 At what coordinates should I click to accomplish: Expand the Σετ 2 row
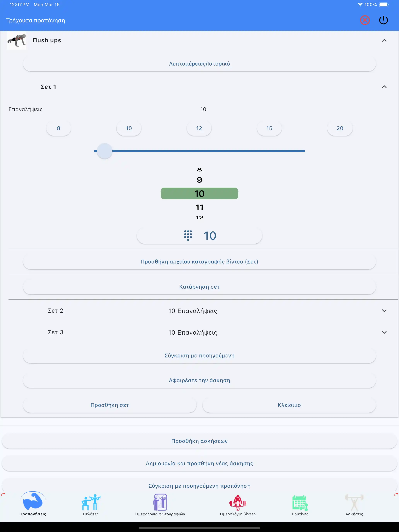coord(384,311)
